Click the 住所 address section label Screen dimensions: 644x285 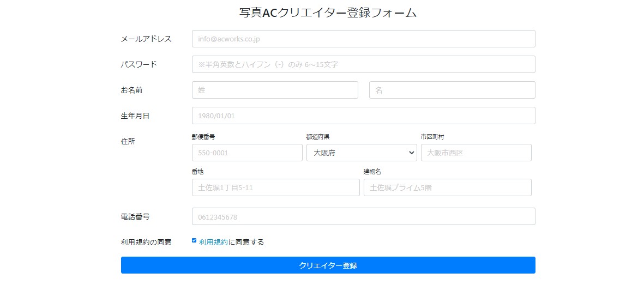tap(128, 141)
